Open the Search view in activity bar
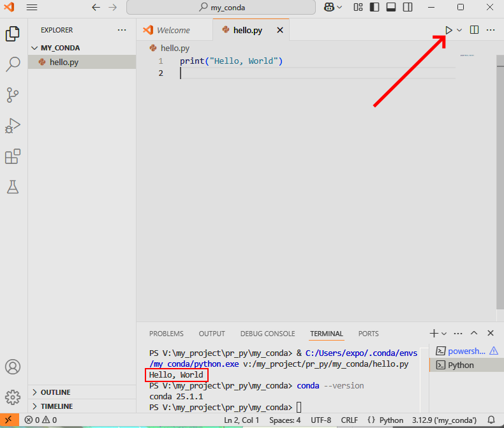This screenshot has width=504, height=428. click(13, 64)
